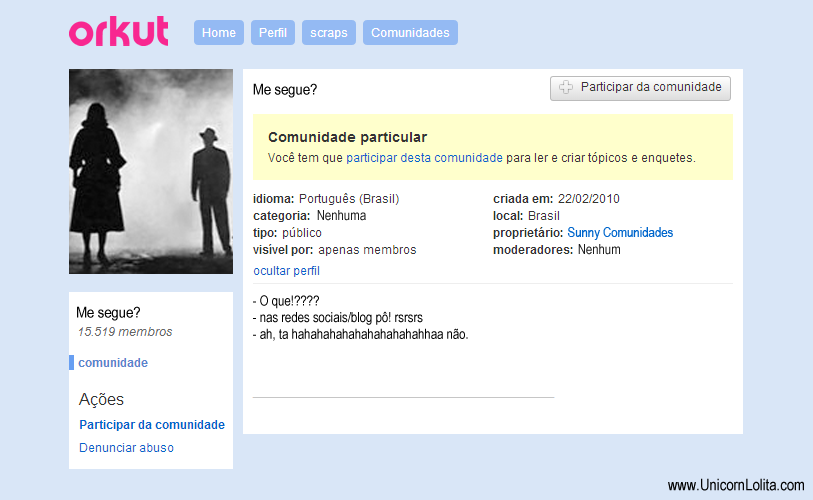Click the Participar da comunidade button

point(640,88)
